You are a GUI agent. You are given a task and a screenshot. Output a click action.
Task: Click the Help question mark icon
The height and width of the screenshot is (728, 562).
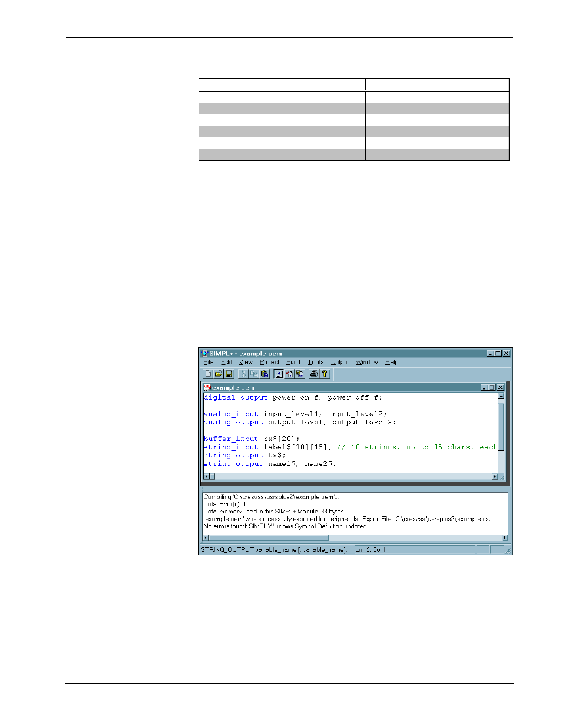click(x=325, y=374)
